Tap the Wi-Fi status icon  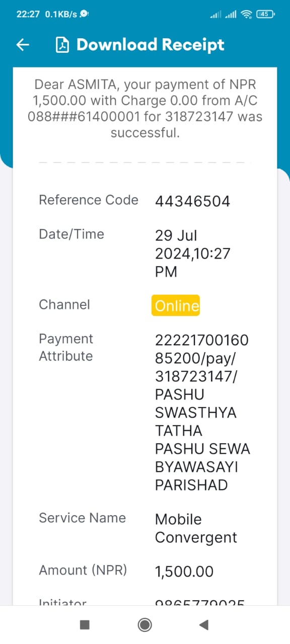pyautogui.click(x=246, y=14)
